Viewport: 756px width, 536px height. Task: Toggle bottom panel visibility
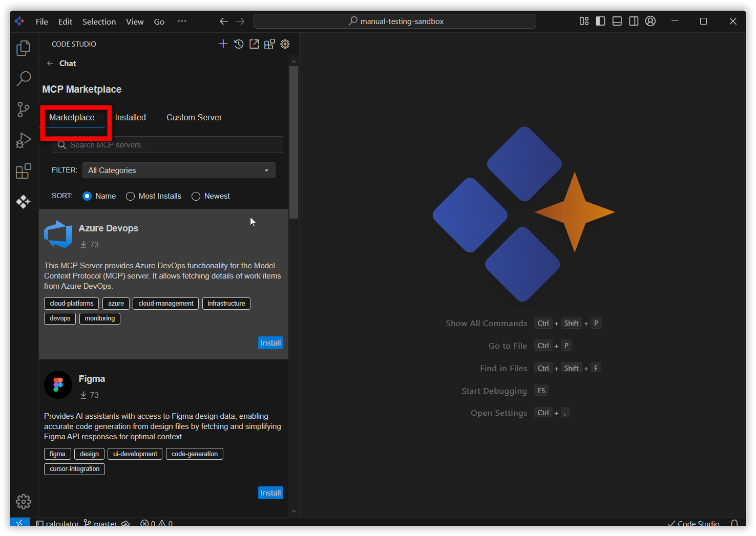617,21
